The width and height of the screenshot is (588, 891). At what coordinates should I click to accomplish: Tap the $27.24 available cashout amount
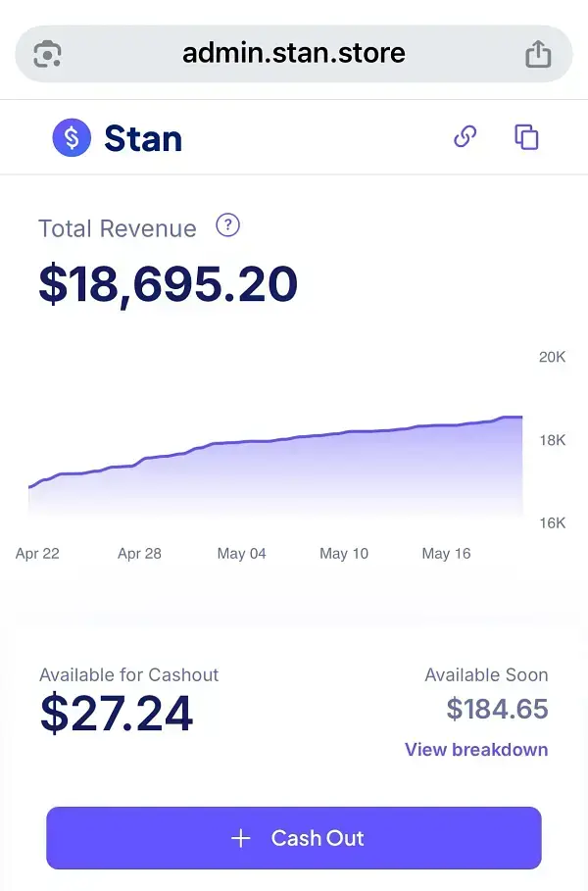click(x=117, y=714)
